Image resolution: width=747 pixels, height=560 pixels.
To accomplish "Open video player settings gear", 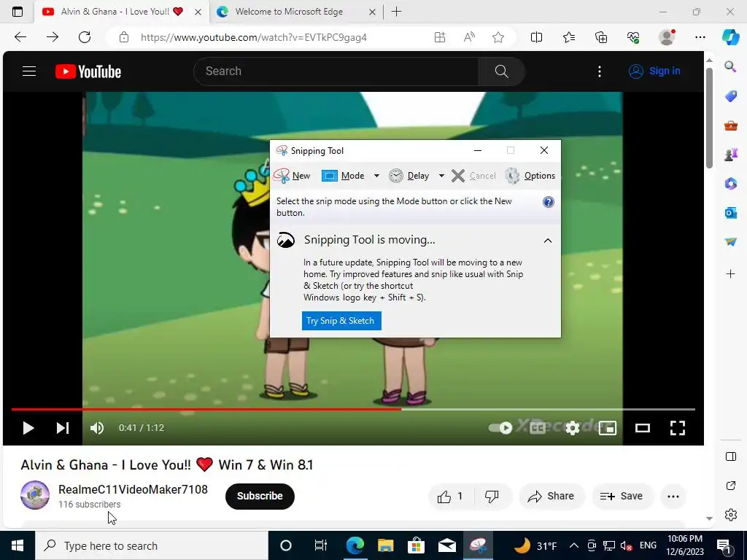I will (573, 428).
